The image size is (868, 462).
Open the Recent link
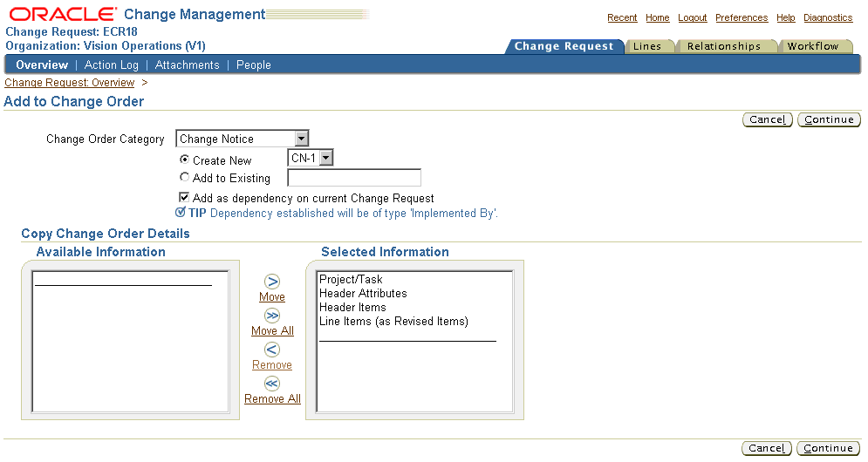(622, 17)
